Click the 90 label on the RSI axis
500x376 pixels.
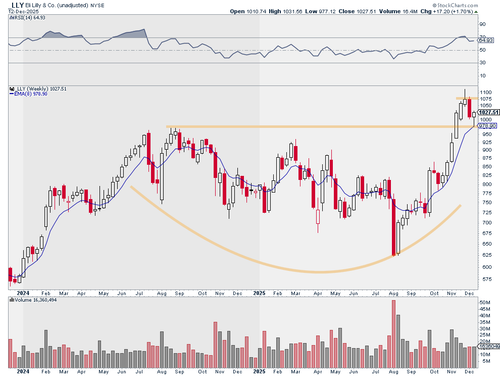[483, 24]
